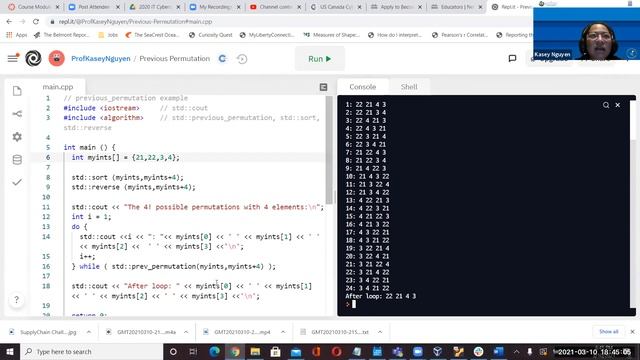
Task: Reload the page
Action: point(36,22)
